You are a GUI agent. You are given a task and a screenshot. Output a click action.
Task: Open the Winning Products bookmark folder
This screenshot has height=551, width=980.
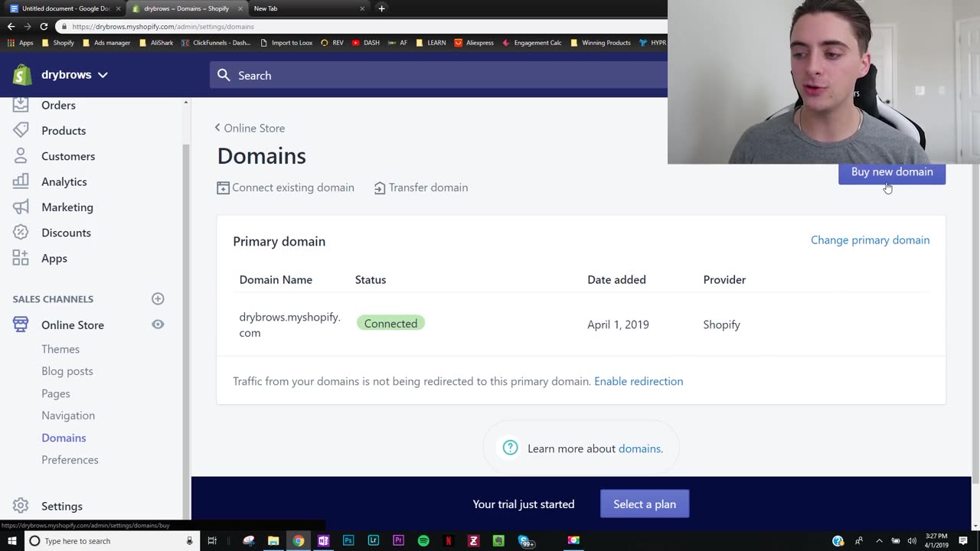coord(601,43)
